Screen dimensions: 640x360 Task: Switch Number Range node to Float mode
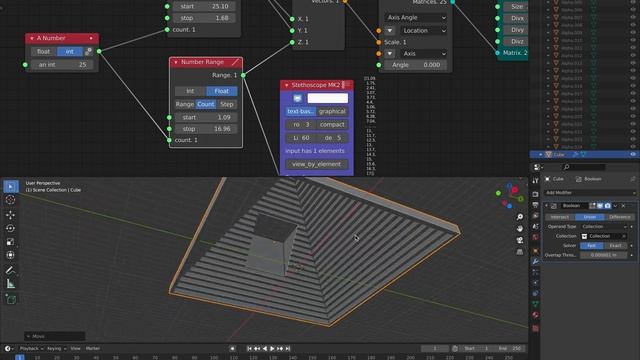[222, 91]
